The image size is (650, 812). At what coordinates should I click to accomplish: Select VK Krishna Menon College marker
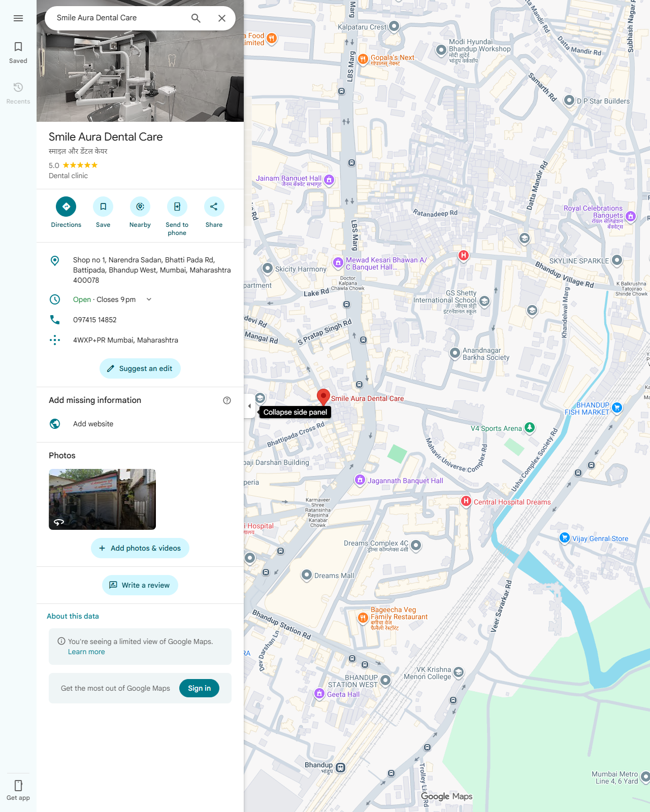[x=459, y=672]
